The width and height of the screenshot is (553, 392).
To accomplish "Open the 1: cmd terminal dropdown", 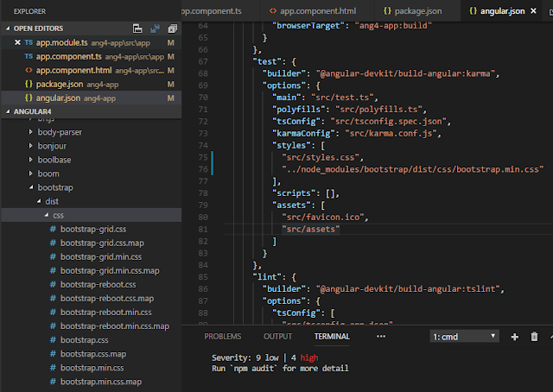I will pyautogui.click(x=464, y=336).
